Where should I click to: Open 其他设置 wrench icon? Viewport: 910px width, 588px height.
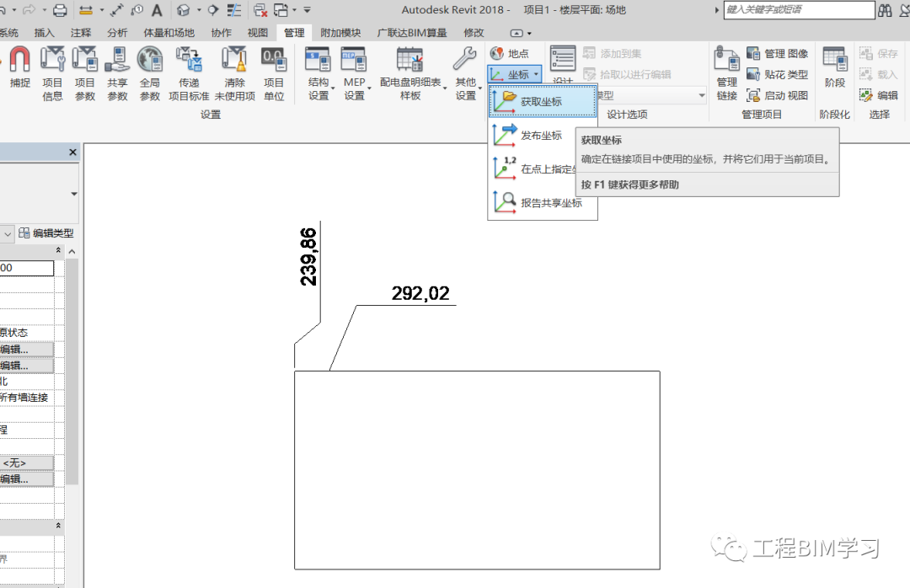click(465, 59)
